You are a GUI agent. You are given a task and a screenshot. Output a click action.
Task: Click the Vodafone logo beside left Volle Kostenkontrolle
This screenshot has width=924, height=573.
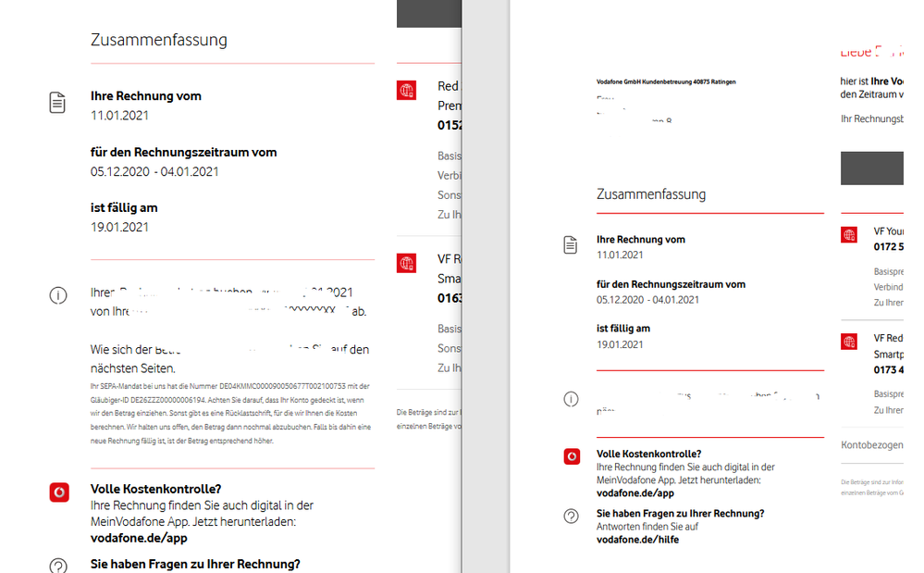59,492
